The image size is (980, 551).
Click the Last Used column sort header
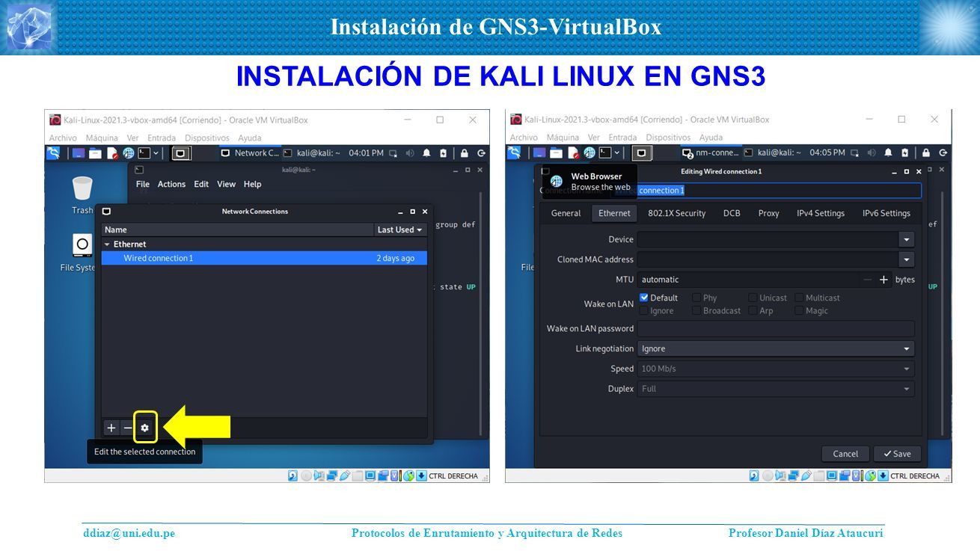pos(400,230)
